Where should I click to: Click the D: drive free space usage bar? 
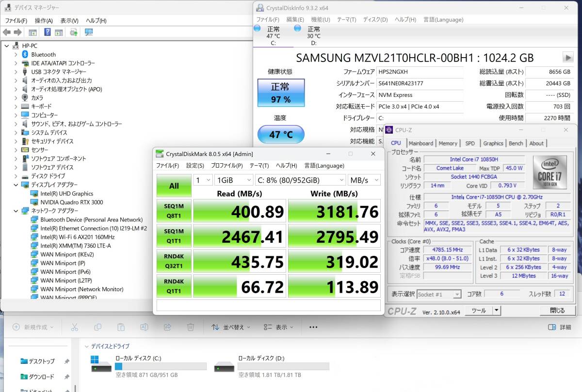(283, 366)
